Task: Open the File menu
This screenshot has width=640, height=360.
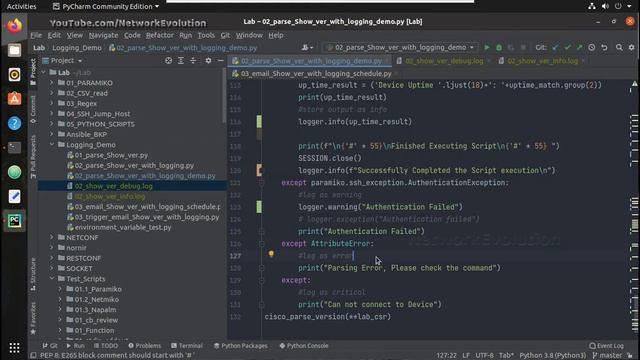Action: coord(36,36)
